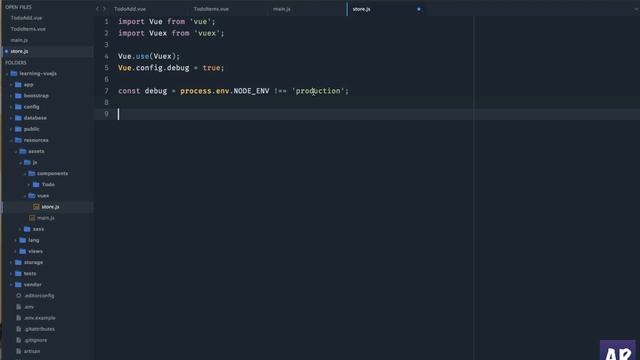
Task: Click NODE_ENV in the code
Action: [x=251, y=91]
